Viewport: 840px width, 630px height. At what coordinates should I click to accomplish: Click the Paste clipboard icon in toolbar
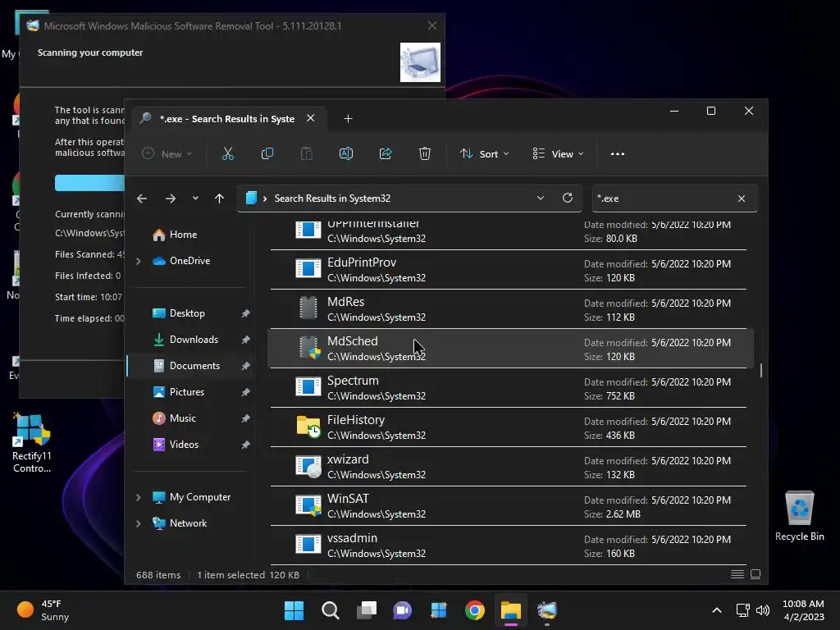[307, 153]
